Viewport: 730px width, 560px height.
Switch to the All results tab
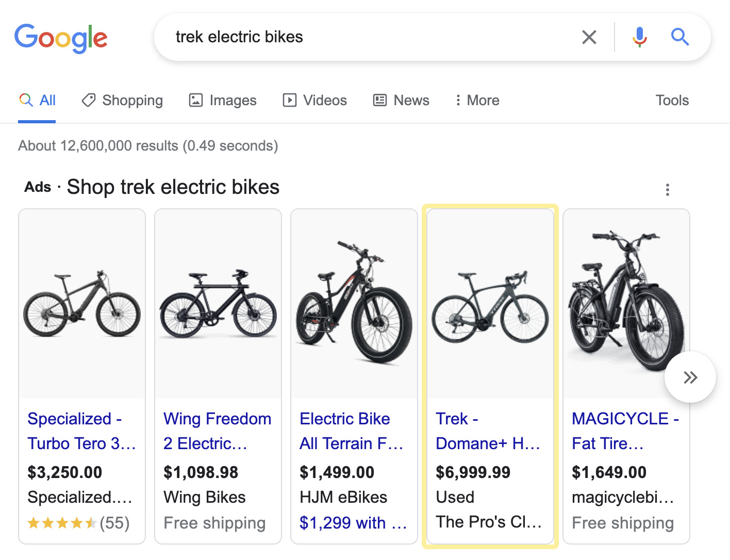point(37,100)
